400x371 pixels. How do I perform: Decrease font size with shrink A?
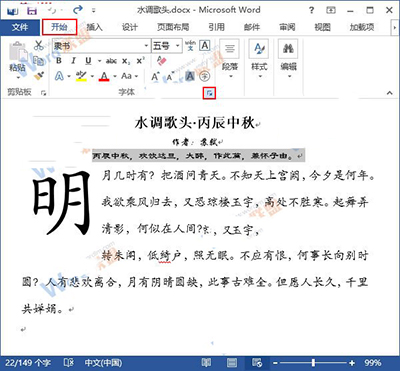(x=170, y=77)
